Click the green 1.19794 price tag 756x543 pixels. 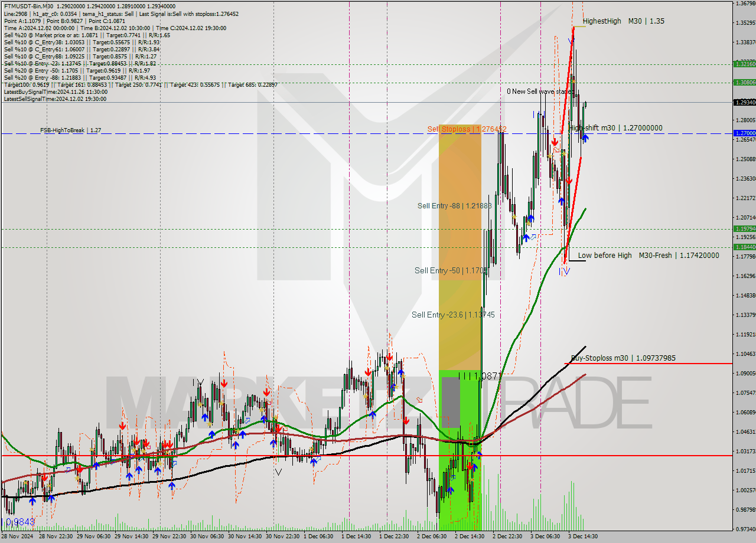coord(744,228)
